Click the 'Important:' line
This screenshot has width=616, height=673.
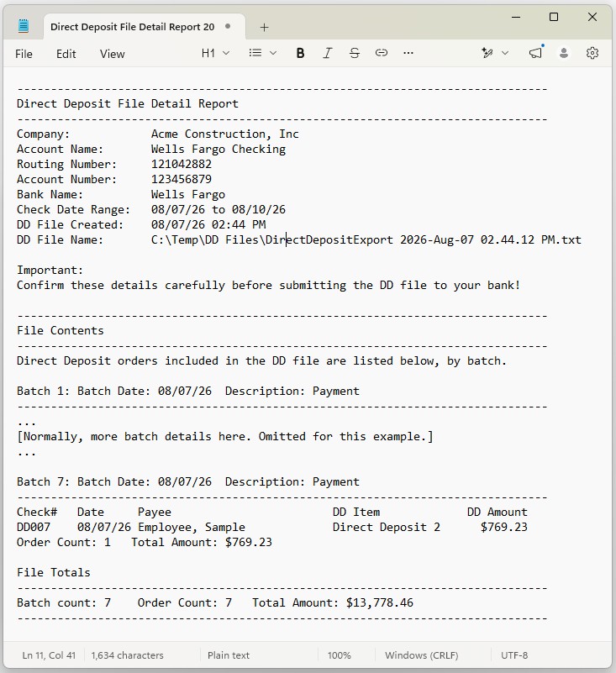point(50,270)
